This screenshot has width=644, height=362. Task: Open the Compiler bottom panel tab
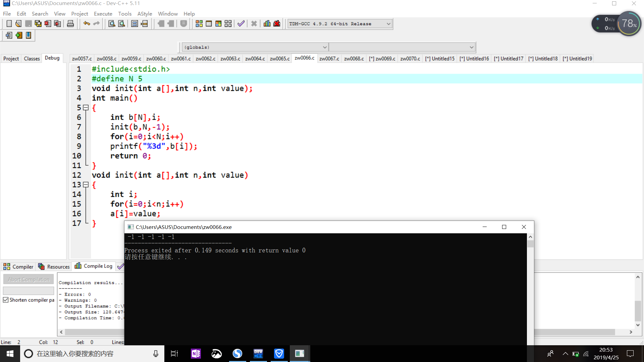point(18,266)
